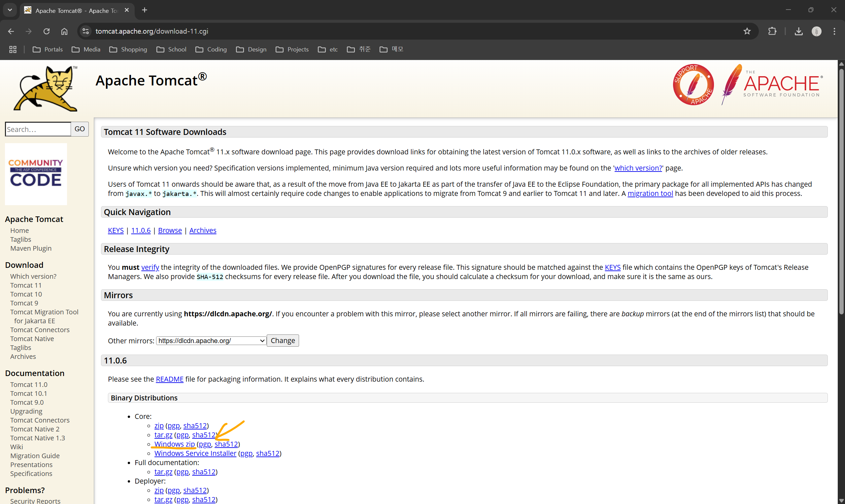Click the Search input field

[38, 129]
